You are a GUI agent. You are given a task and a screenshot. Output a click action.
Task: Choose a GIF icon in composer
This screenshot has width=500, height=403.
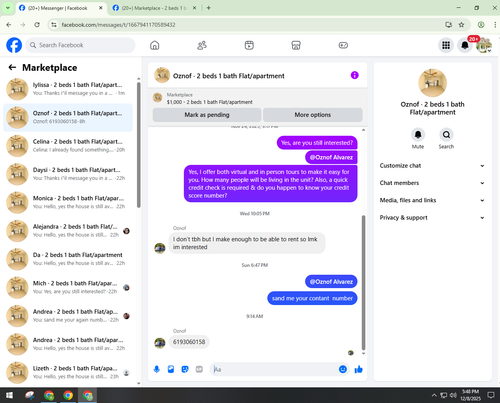coord(199,369)
